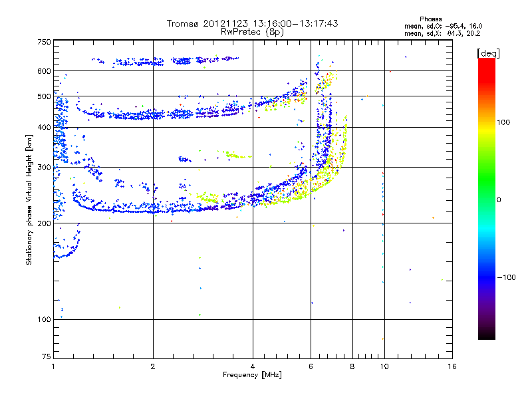Click the y-axis label '600'
The image size is (532, 399).
click(x=44, y=71)
